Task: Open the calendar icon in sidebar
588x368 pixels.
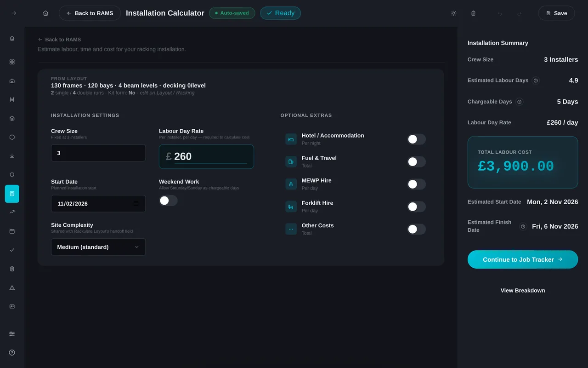Action: (12, 231)
